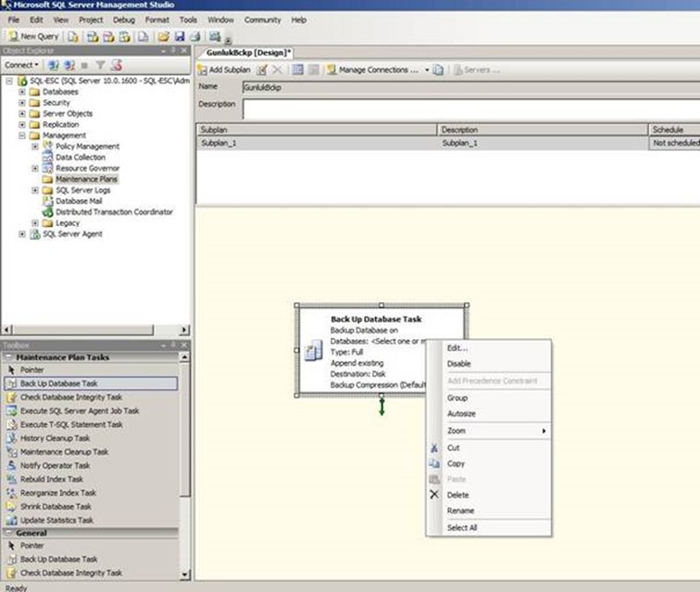Expand the Security tree node
This screenshot has width=700, height=592.
22,103
